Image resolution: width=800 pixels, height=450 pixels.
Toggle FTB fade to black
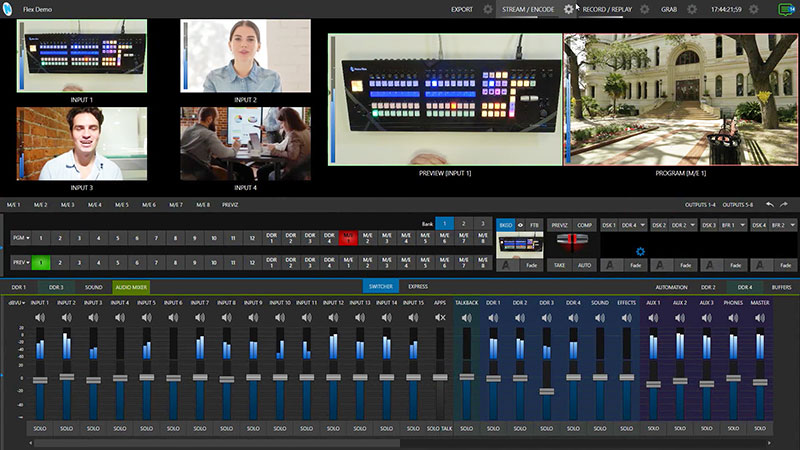point(534,225)
